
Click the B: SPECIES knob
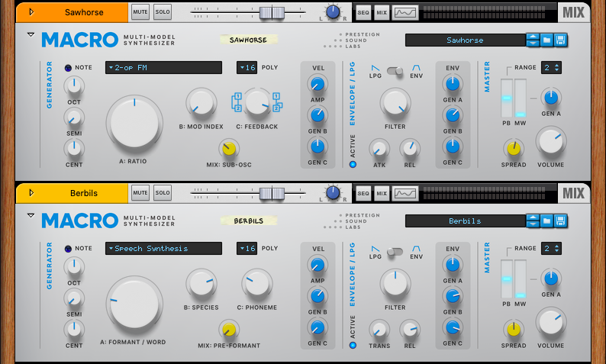(x=201, y=284)
